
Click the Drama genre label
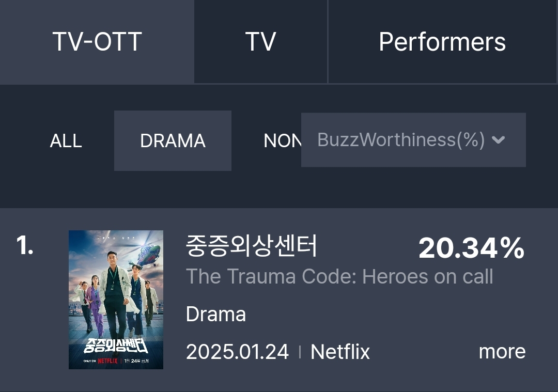point(215,314)
